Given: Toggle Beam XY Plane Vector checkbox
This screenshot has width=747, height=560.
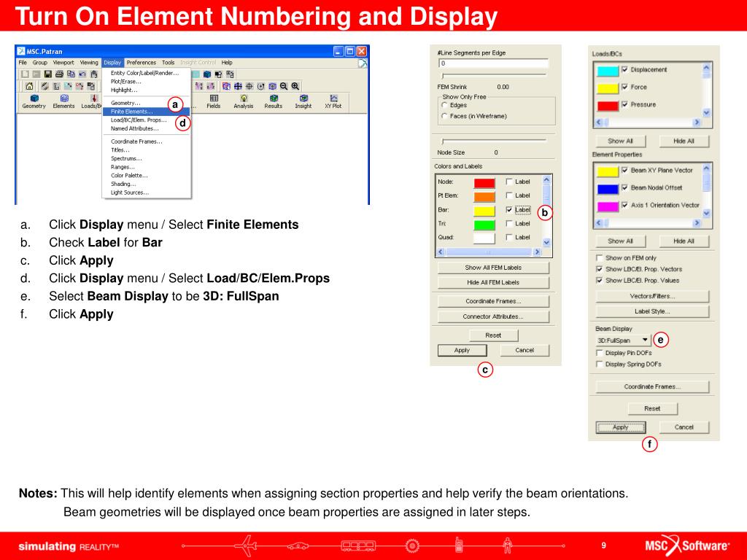Looking at the screenshot, I should (x=624, y=170).
